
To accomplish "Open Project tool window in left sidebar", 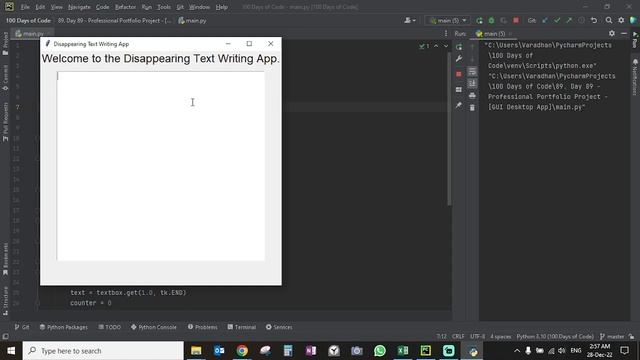I will click(x=5, y=43).
